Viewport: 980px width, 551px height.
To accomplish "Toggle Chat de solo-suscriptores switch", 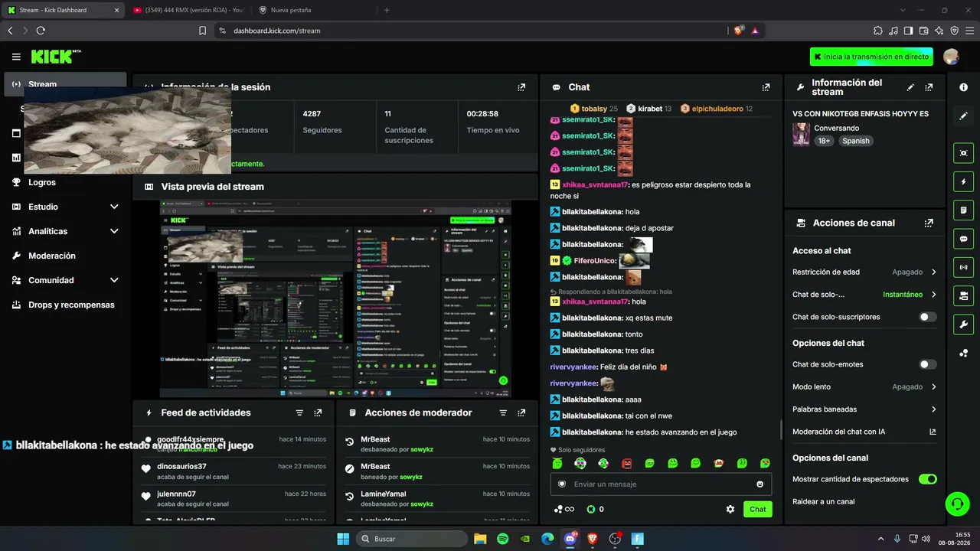I will click(x=927, y=317).
